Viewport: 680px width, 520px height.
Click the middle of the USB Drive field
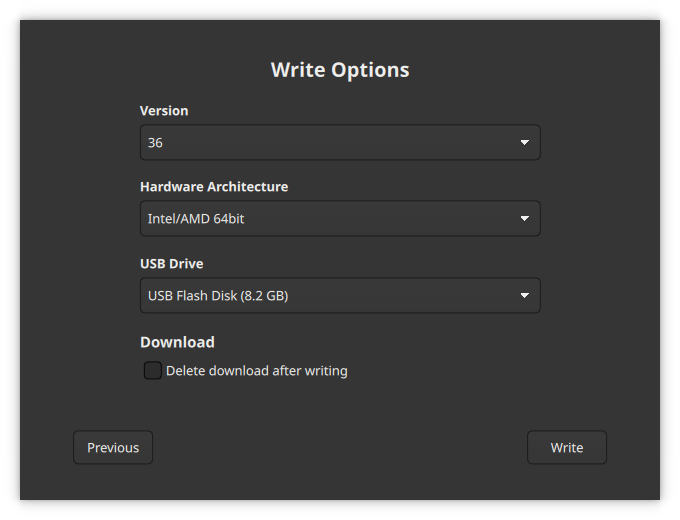(x=340, y=296)
